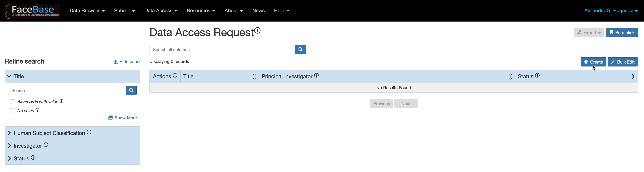Sort by Principal Investigator column sort icon
644x172 pixels.
click(510, 77)
